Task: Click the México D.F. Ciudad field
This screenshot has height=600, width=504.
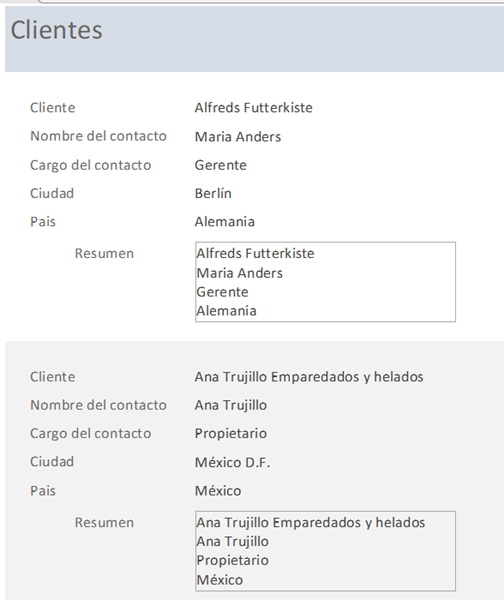Action: [232, 462]
